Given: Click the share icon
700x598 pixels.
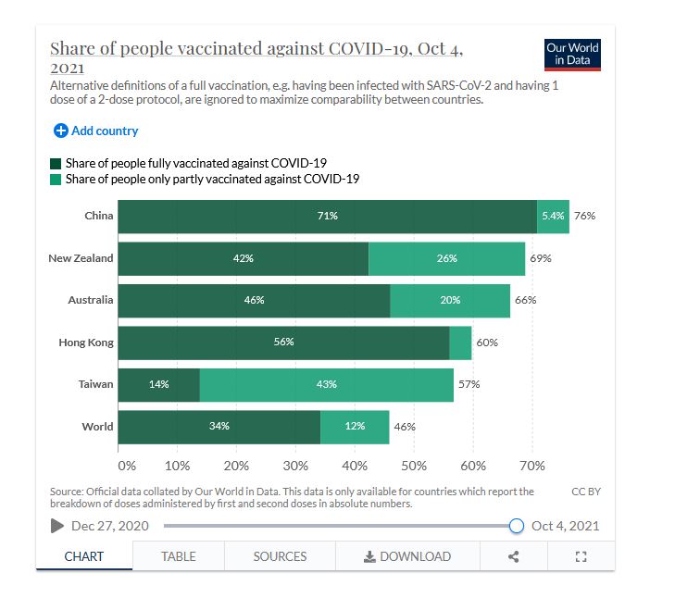Looking at the screenshot, I should (514, 556).
